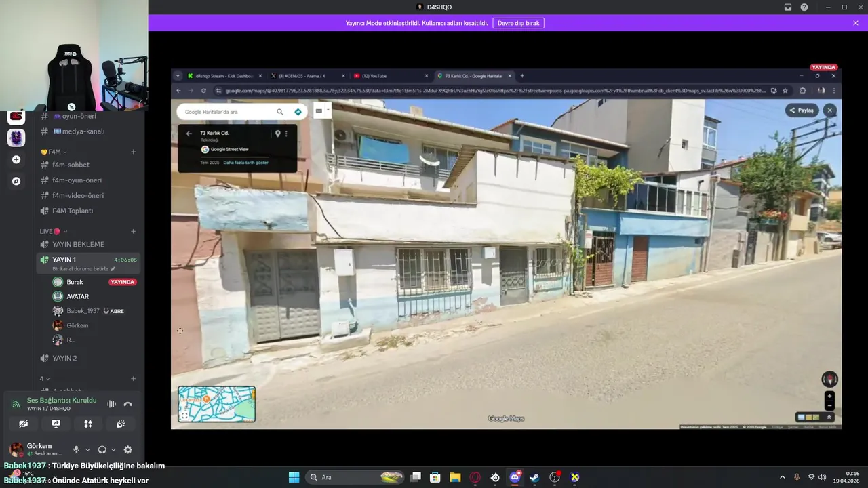Click the screen share button in voice panel
The width and height of the screenshot is (868, 488).
[x=56, y=424]
